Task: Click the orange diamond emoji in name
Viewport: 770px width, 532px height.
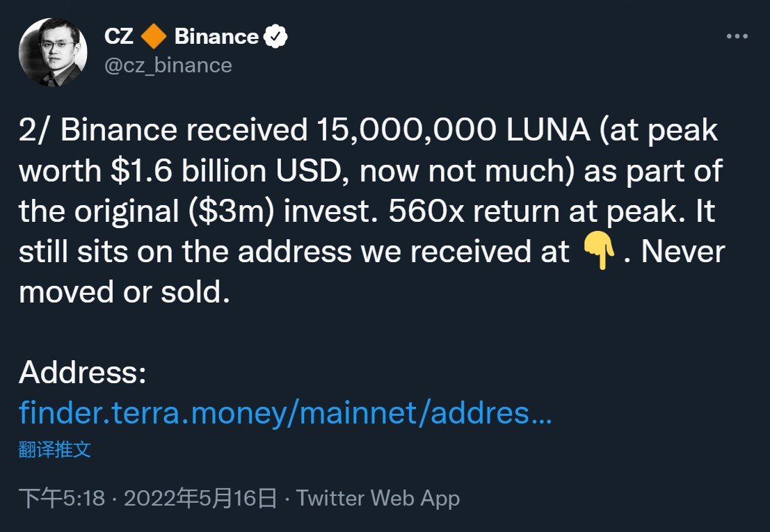Action: 154,37
